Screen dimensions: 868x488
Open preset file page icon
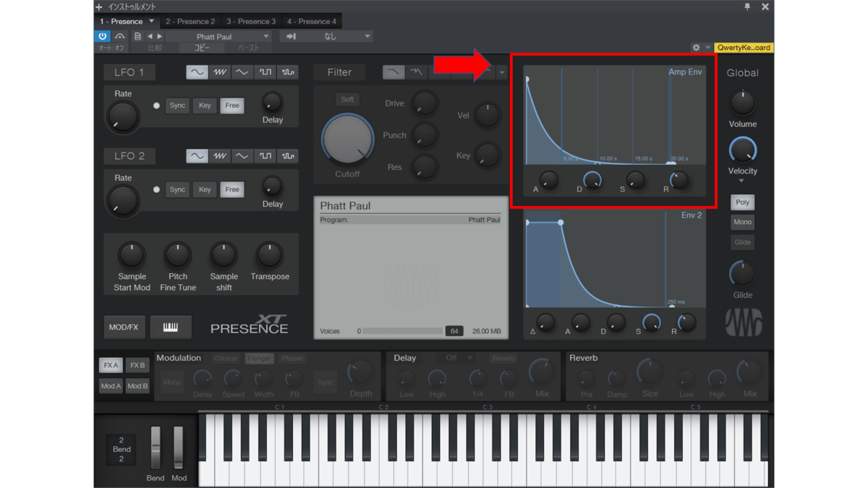coord(137,36)
